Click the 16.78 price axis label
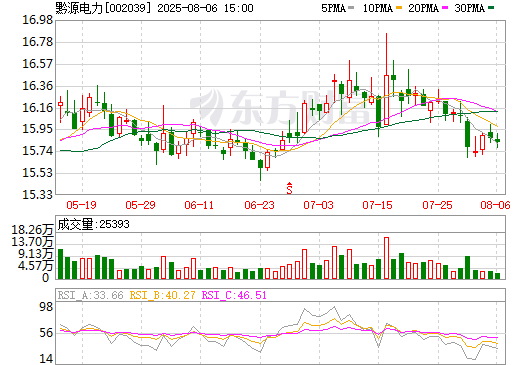 (x=37, y=42)
